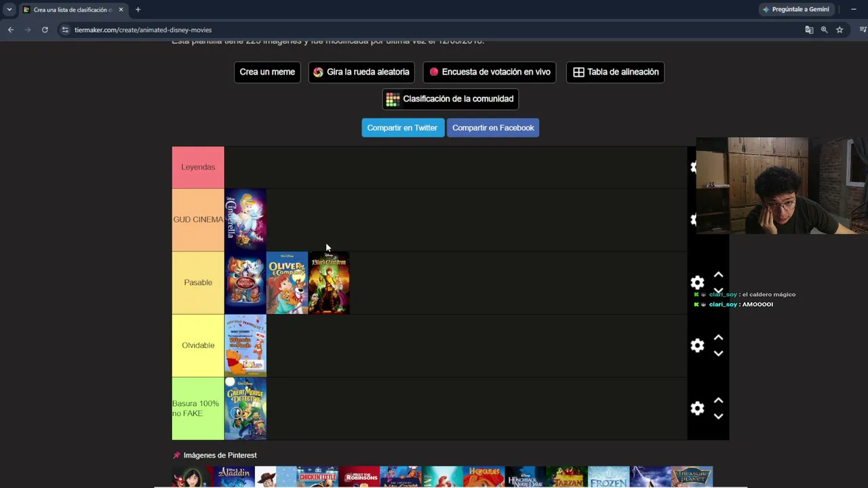
Task: Click chat message 'el caldero mágico'
Action: [769, 295]
